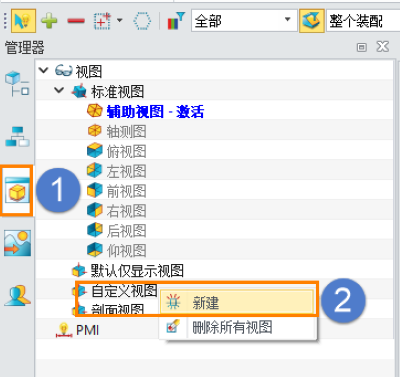Open the user/roles sidebar tab

click(17, 295)
